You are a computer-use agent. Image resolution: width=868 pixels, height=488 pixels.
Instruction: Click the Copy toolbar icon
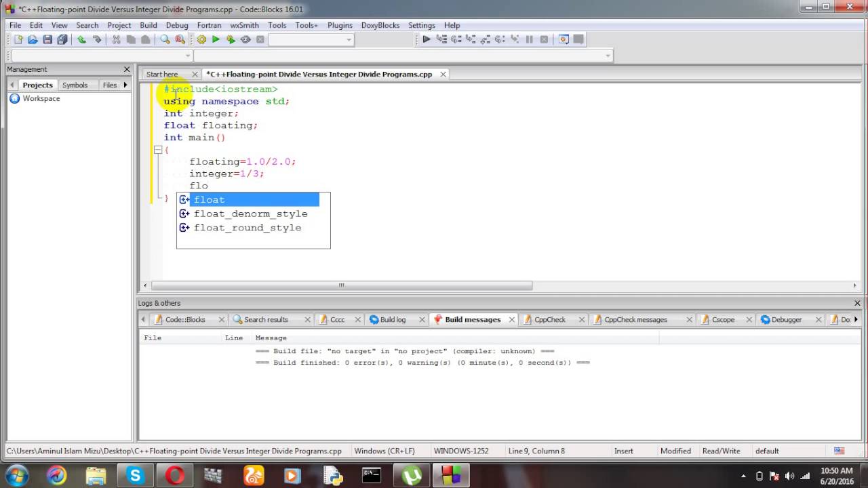[131, 39]
